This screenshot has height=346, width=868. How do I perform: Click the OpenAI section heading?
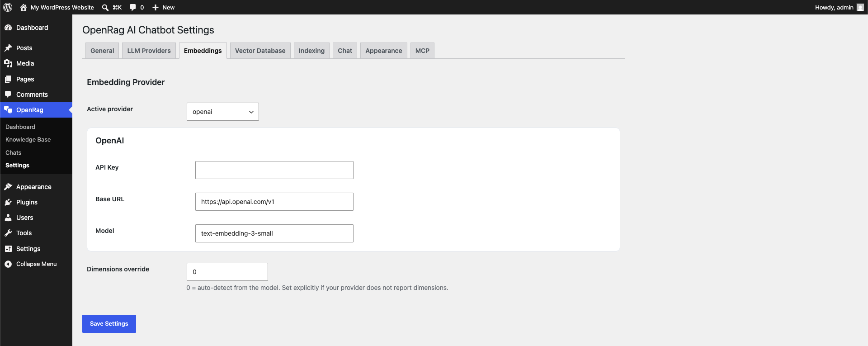click(x=109, y=141)
